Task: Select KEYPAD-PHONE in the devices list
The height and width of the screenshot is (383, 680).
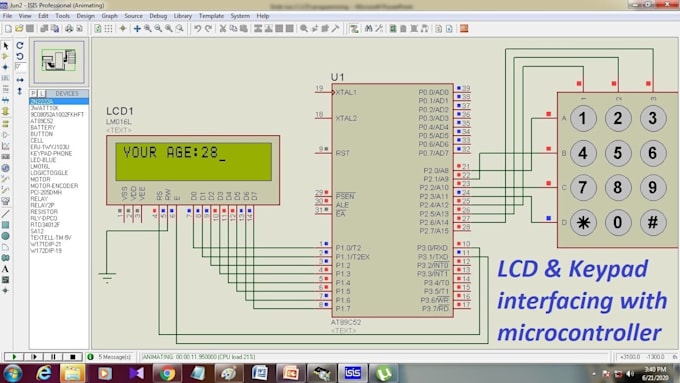Action: [51, 154]
